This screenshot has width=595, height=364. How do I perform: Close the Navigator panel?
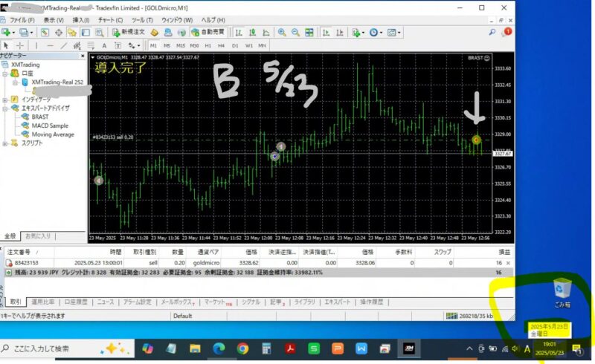(83, 56)
